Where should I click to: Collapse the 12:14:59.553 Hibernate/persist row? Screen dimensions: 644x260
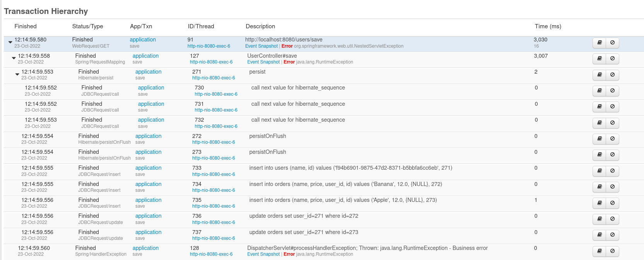click(17, 74)
